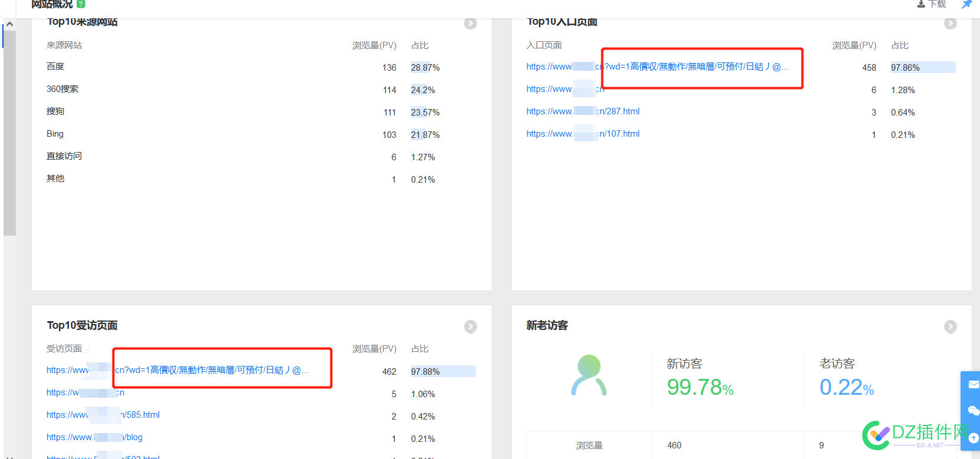Click the 99.78% new visitor figure

700,387
